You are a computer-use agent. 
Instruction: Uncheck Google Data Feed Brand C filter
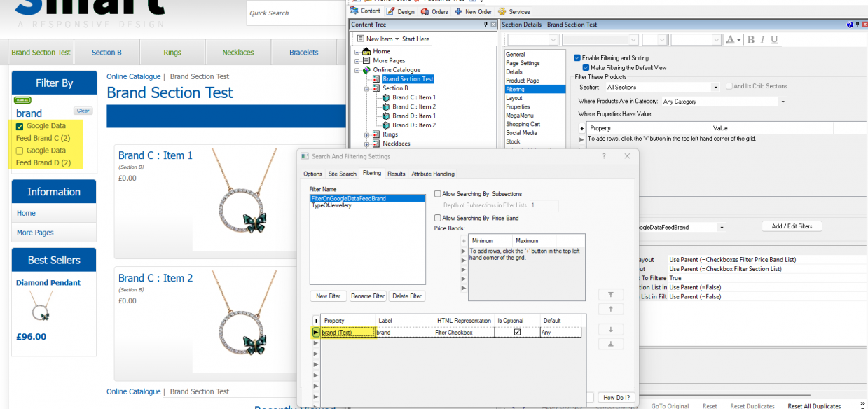point(20,127)
